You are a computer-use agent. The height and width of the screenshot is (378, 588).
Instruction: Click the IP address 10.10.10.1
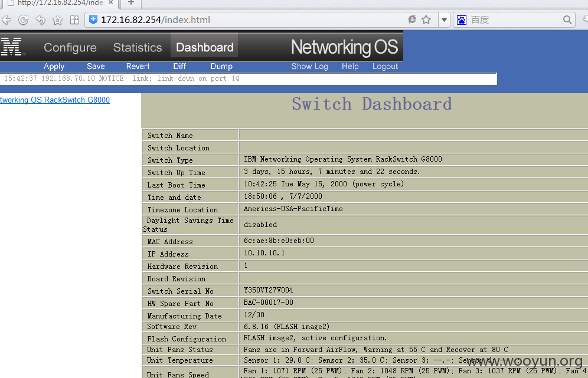click(264, 253)
